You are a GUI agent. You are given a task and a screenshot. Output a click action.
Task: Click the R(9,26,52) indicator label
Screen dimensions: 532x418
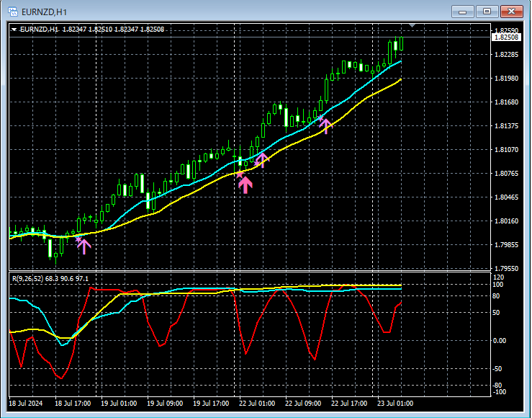pyautogui.click(x=50, y=279)
